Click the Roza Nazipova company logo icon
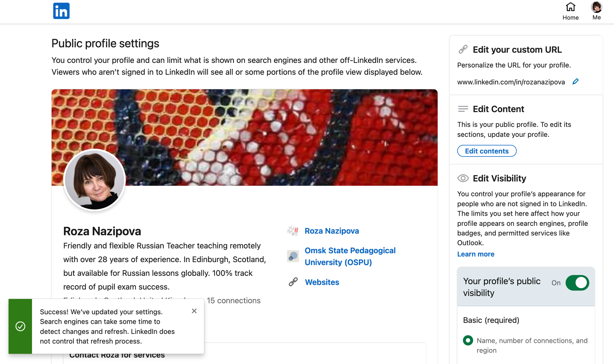 293,231
